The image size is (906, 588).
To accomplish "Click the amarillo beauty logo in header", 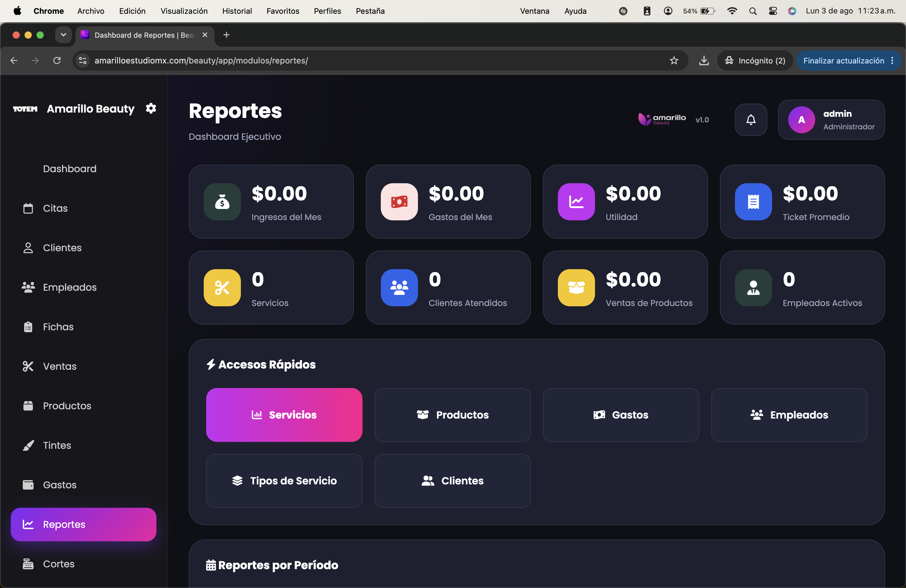I will (662, 119).
